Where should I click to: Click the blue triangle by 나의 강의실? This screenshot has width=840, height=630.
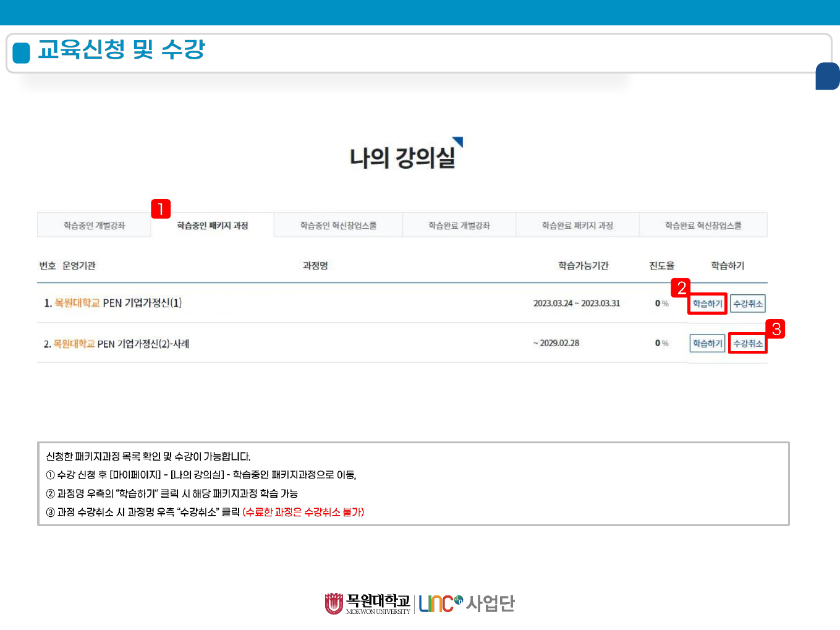pyautogui.click(x=459, y=142)
